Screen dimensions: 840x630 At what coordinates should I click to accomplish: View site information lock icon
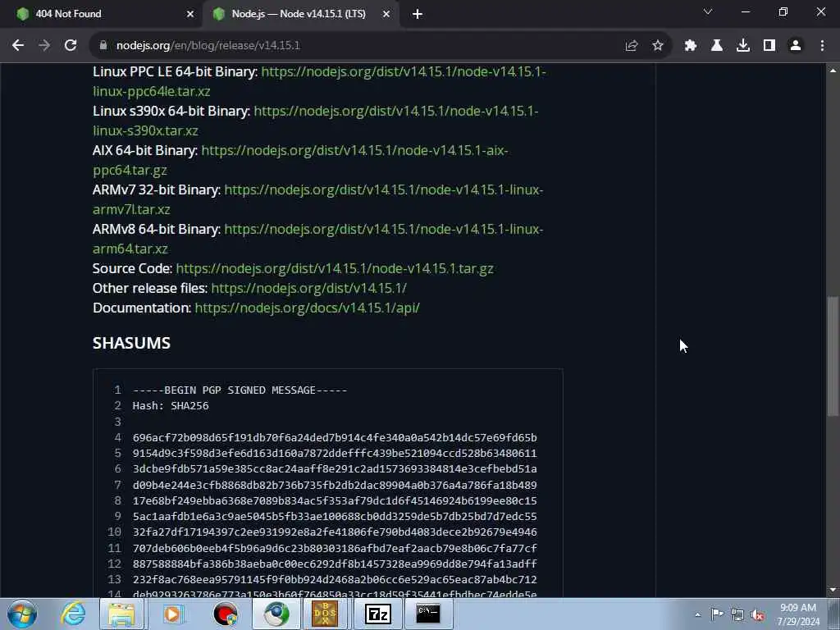pyautogui.click(x=103, y=46)
